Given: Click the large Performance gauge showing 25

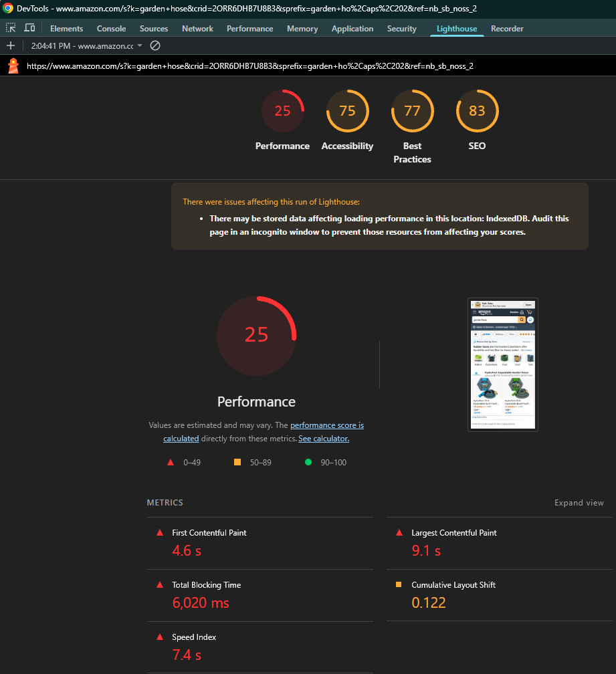Looking at the screenshot, I should tap(257, 336).
